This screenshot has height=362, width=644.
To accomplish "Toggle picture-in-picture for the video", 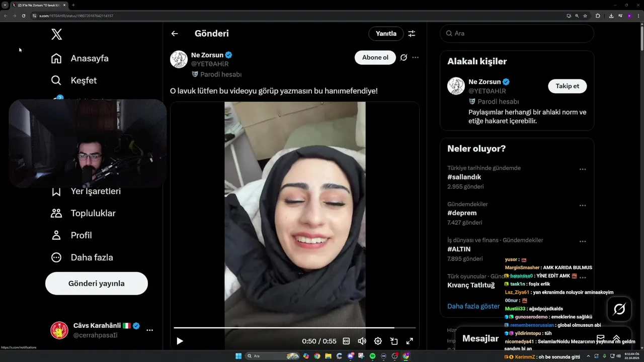I will (394, 341).
